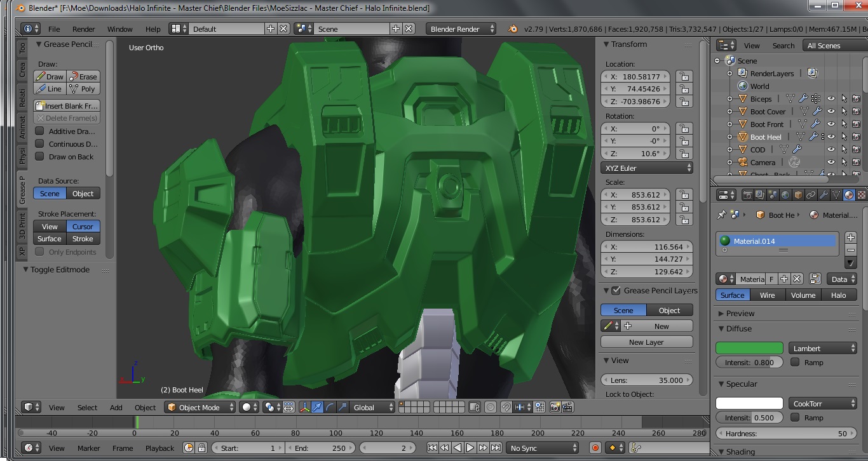Open the Object Mode dropdown
This screenshot has width=868, height=461.
pyautogui.click(x=200, y=408)
